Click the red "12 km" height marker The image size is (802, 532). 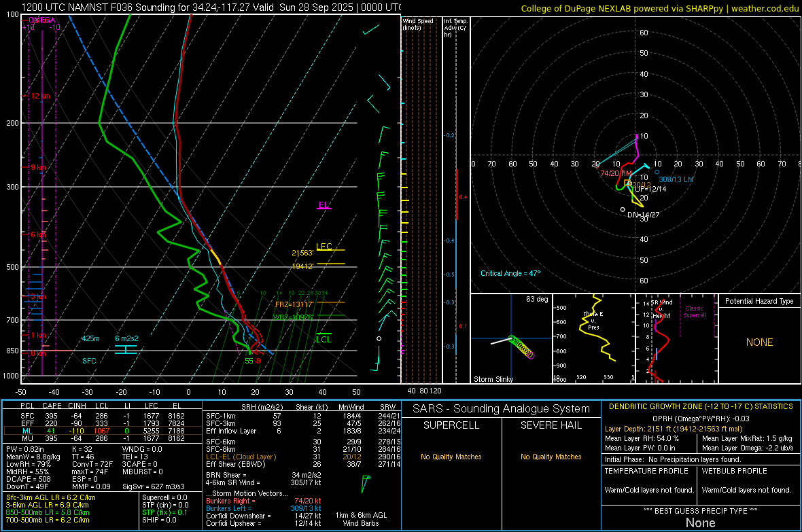tap(40, 96)
